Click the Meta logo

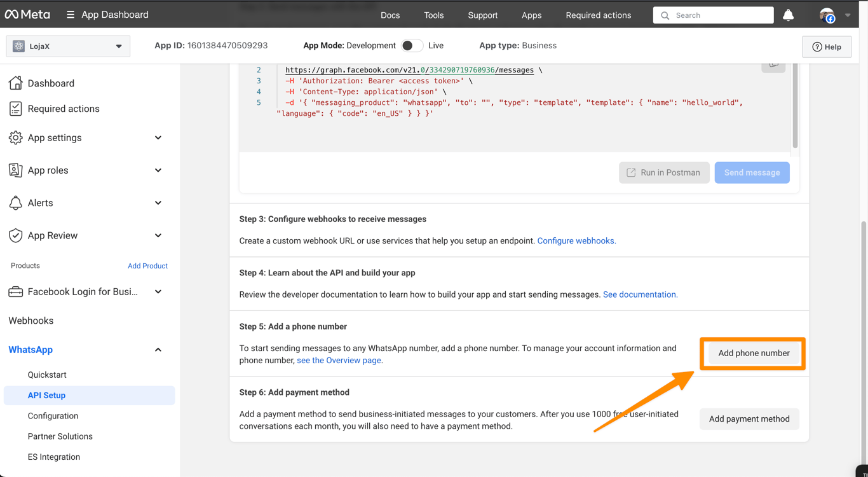(27, 15)
